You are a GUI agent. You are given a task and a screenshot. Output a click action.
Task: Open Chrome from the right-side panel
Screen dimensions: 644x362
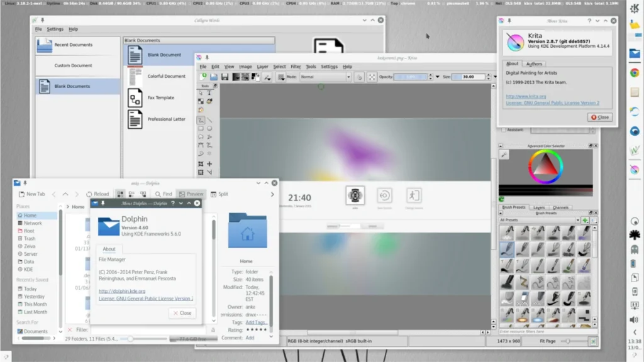(x=635, y=72)
